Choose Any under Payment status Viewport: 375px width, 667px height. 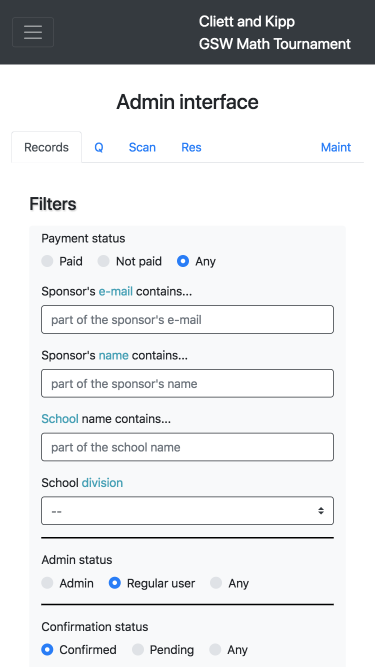(x=183, y=261)
